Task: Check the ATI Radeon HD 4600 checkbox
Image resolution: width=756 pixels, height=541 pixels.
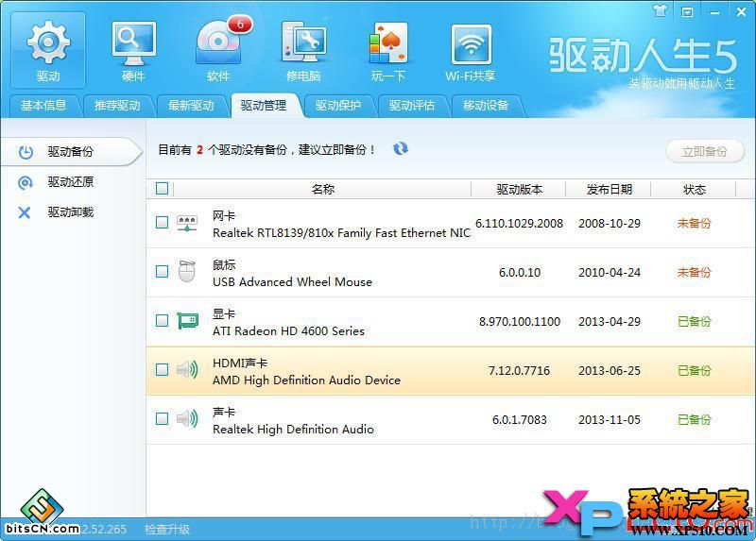Action: (162, 321)
